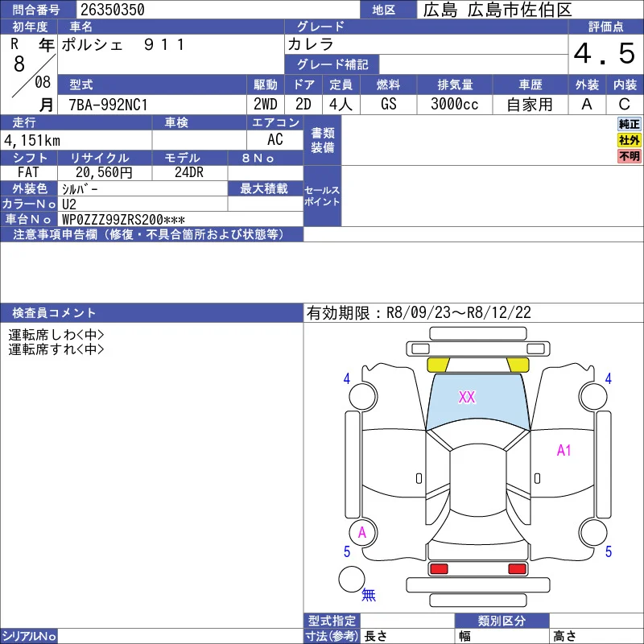644x644 pixels.
Task: Click interior grade C under 内装
Action: [x=625, y=105]
